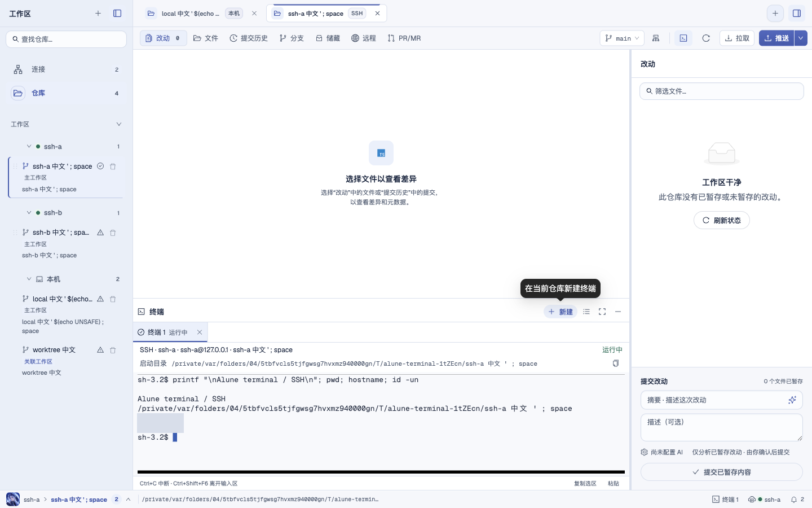
Task: Collapse the ssh-a group
Action: tap(29, 147)
